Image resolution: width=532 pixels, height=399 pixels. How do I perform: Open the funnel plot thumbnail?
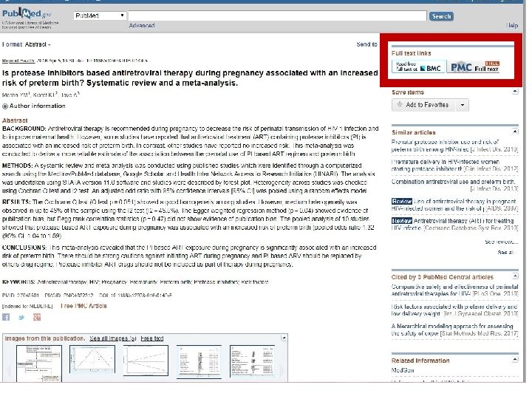[92, 359]
